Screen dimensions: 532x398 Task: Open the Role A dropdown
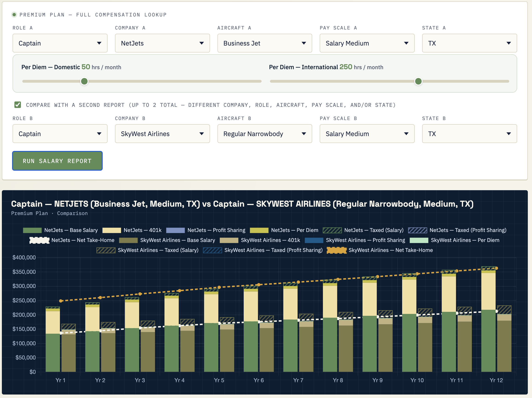pyautogui.click(x=60, y=43)
